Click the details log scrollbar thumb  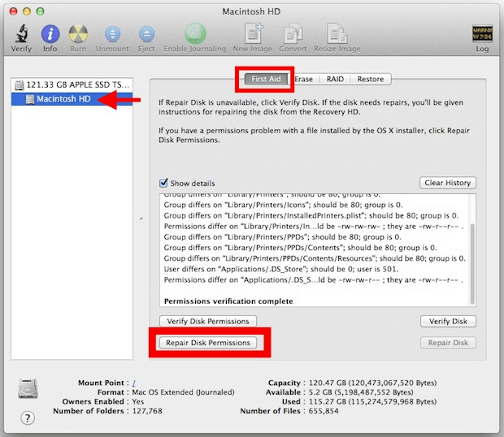coord(472,263)
